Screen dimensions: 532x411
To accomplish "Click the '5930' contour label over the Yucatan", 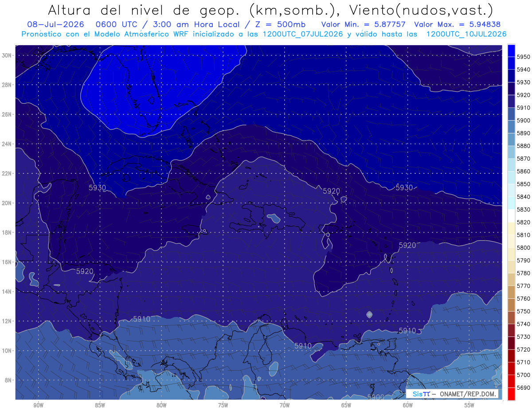I will click(98, 188).
